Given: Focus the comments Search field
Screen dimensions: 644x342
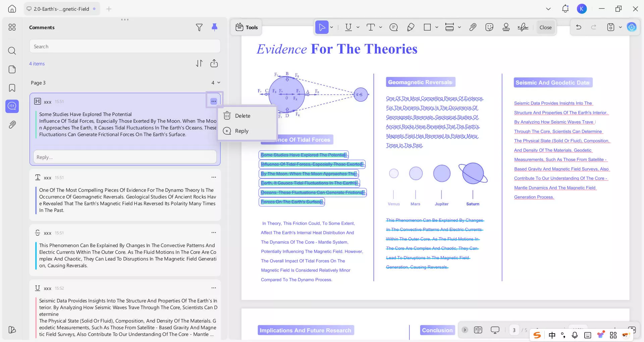Looking at the screenshot, I should [x=125, y=46].
